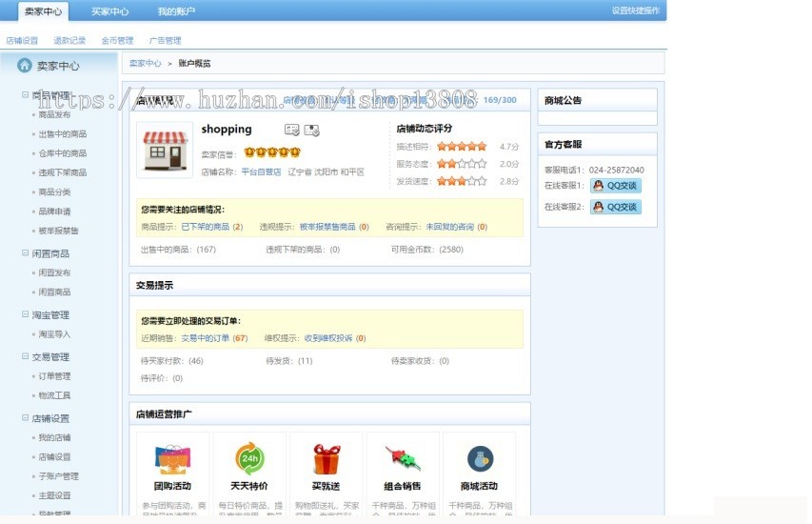
Task: Collapse the 交易管理 sidebar group
Action: point(26,356)
